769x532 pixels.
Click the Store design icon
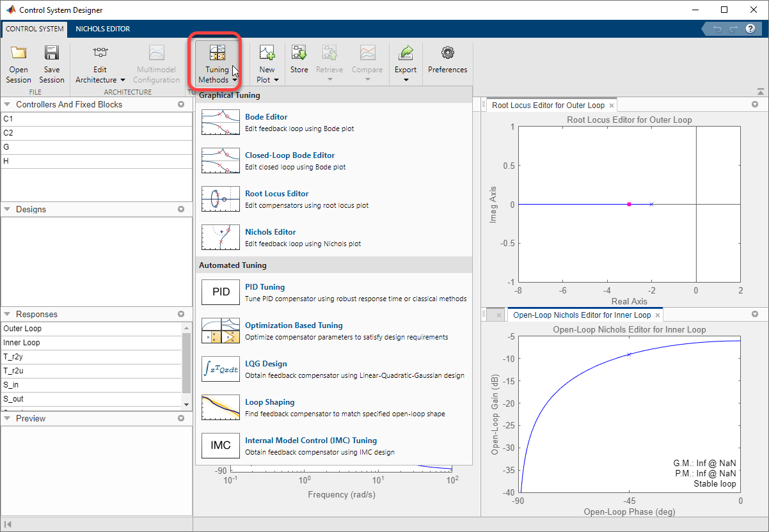tap(299, 54)
